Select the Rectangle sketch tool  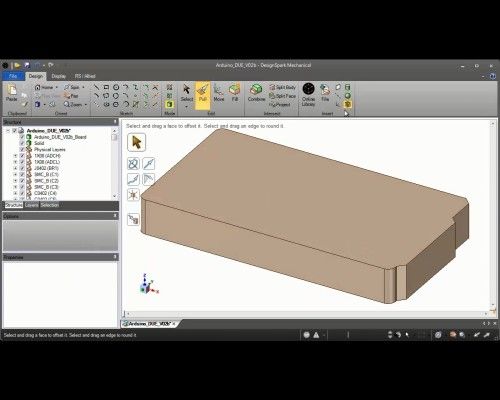tap(106, 87)
